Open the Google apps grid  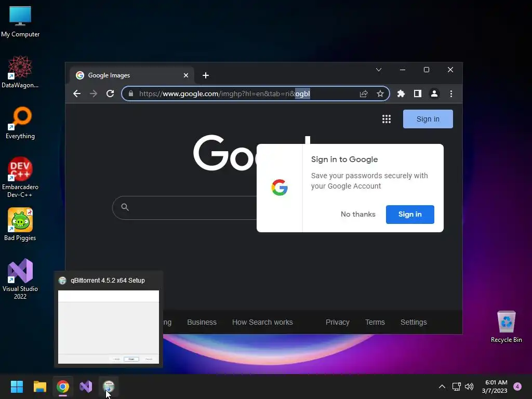(387, 119)
